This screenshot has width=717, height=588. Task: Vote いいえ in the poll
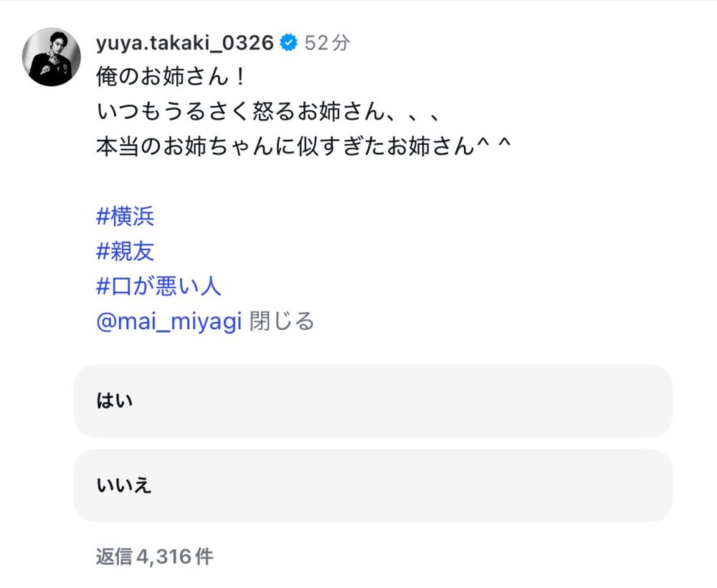click(x=373, y=485)
